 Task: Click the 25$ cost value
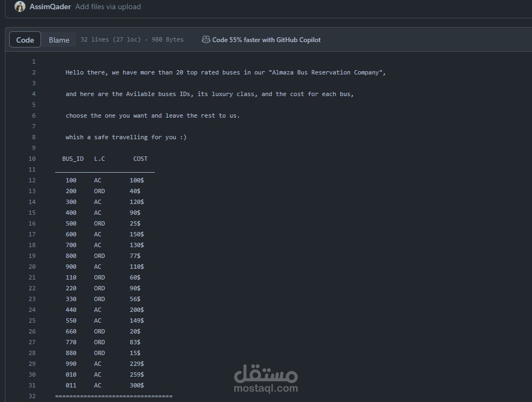135,223
